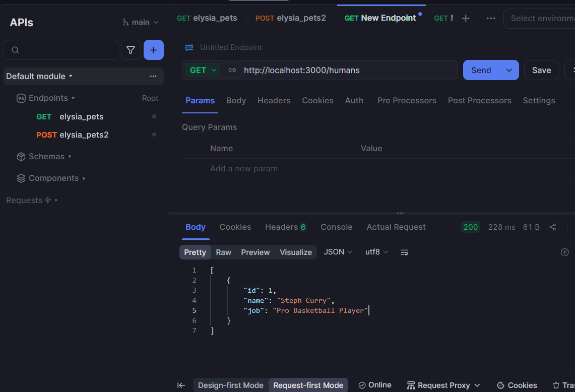Switch to the elysia_pets2 endpoint tab
The width and height of the screenshot is (575, 392).
pos(291,18)
